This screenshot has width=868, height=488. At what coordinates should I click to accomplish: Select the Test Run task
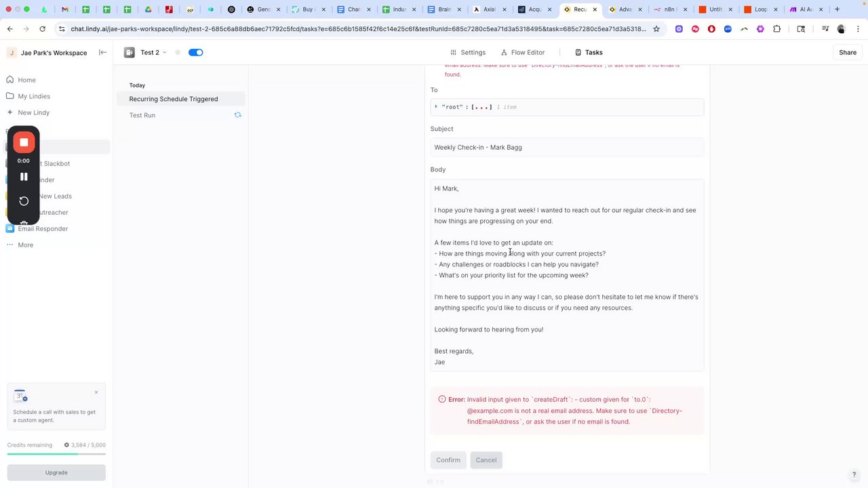(179, 115)
